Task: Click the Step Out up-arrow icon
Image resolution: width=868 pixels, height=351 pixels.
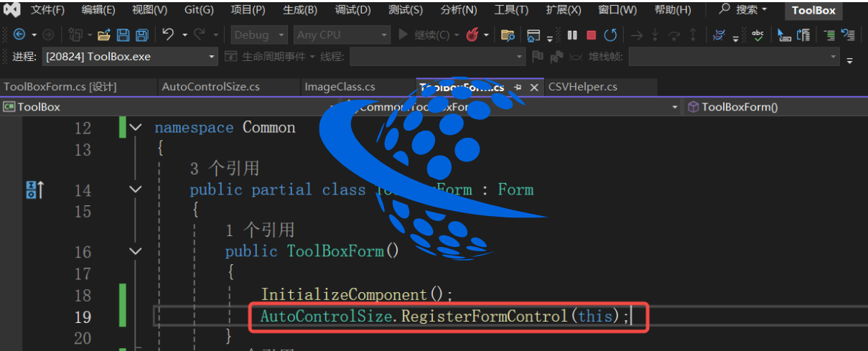Action: click(693, 34)
